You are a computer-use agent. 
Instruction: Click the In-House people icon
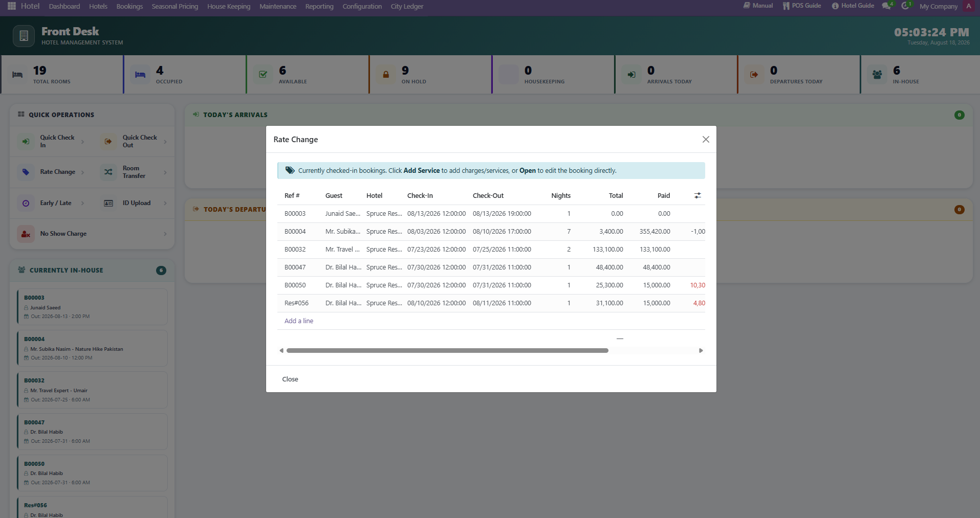(877, 75)
